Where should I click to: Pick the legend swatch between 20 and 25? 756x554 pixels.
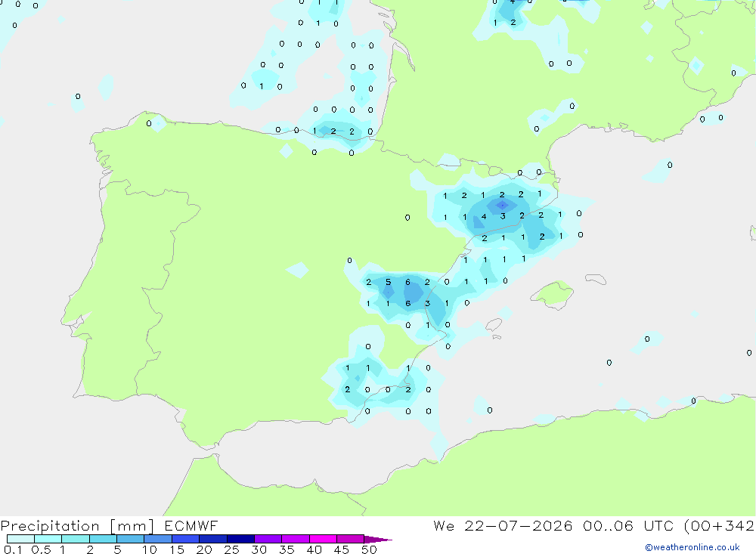[x=213, y=539]
